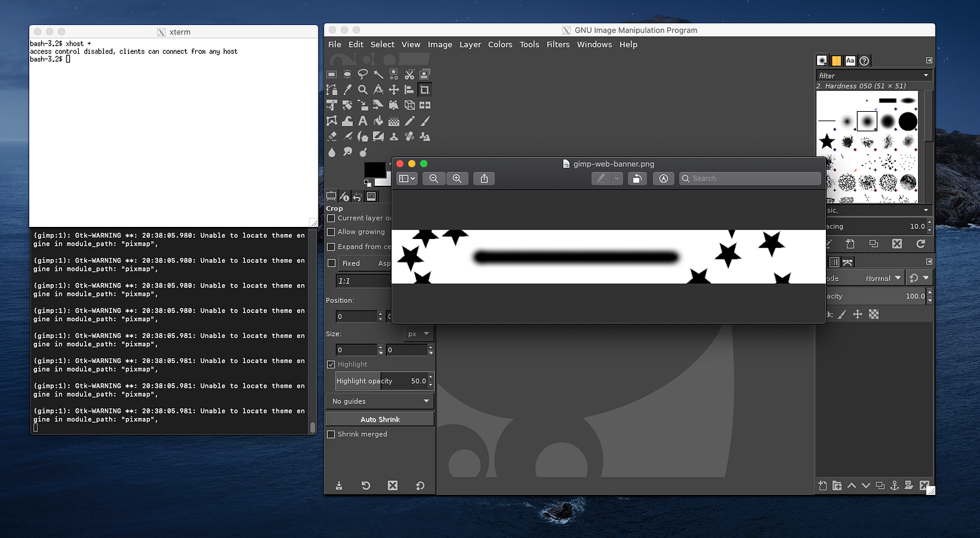Activate the Move tool
Image resolution: width=980 pixels, height=538 pixels.
[394, 90]
